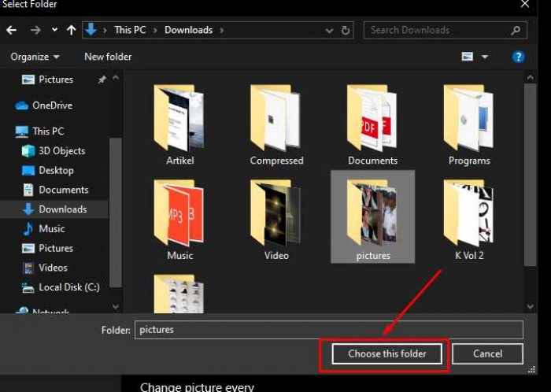The width and height of the screenshot is (551, 392).
Task: Click the blue Downloads icon in address bar
Action: (91, 29)
